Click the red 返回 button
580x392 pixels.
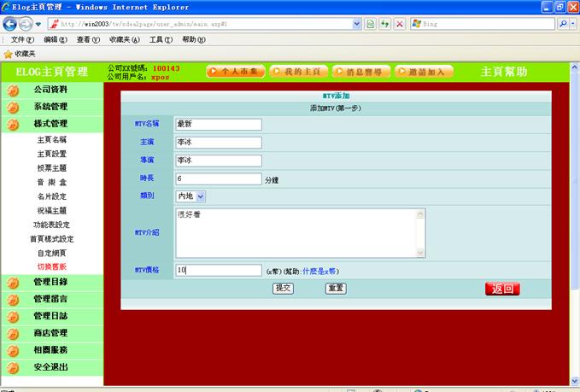point(502,289)
